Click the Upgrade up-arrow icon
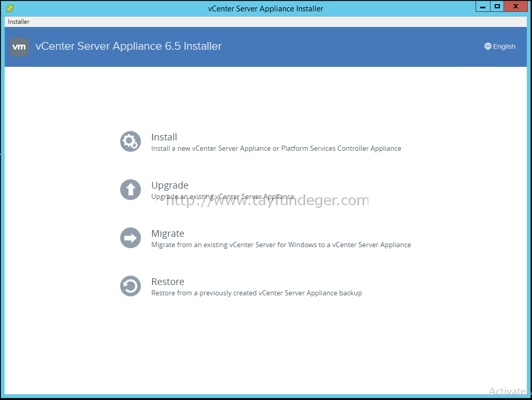 click(x=131, y=190)
